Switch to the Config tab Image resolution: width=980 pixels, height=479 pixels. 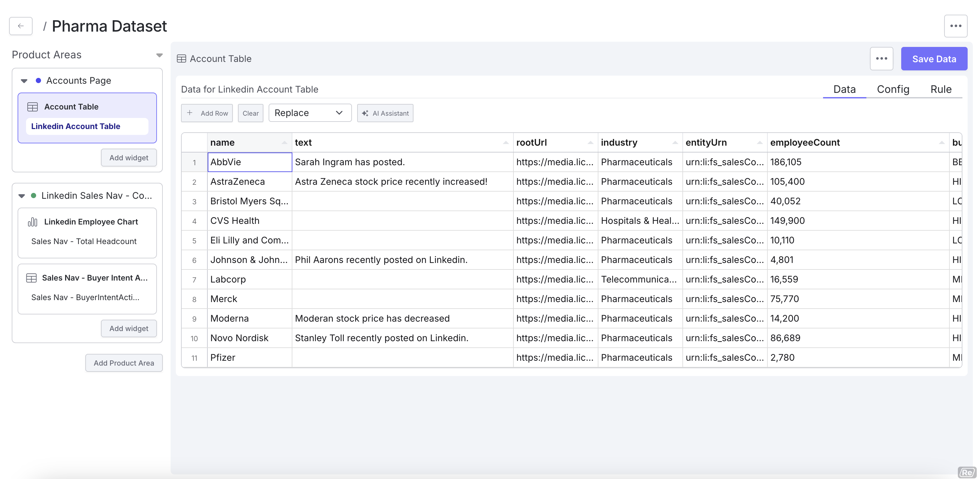892,89
